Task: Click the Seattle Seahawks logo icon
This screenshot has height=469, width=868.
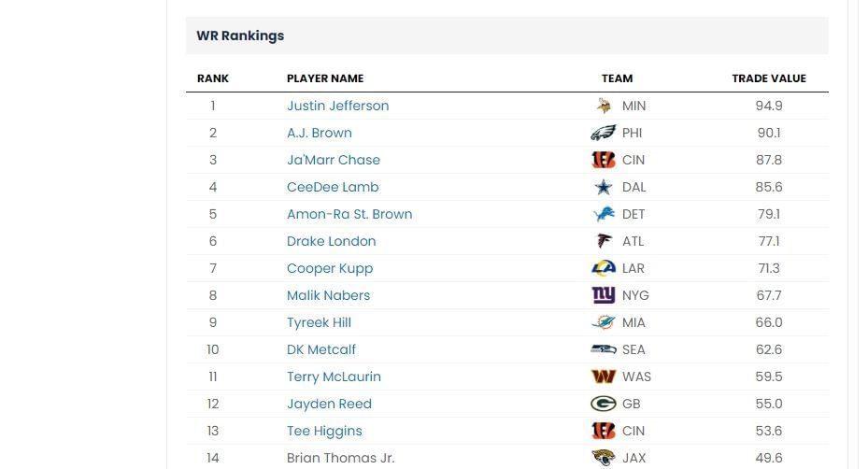Action: 604,349
